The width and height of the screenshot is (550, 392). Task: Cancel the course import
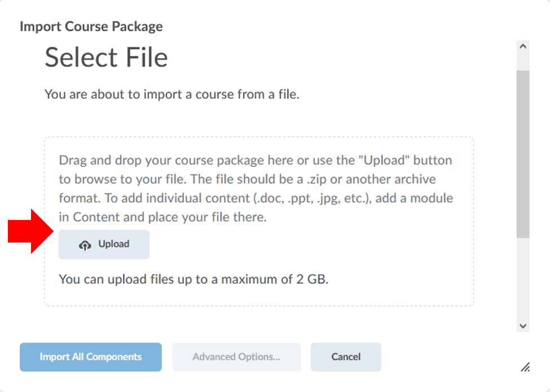(345, 356)
